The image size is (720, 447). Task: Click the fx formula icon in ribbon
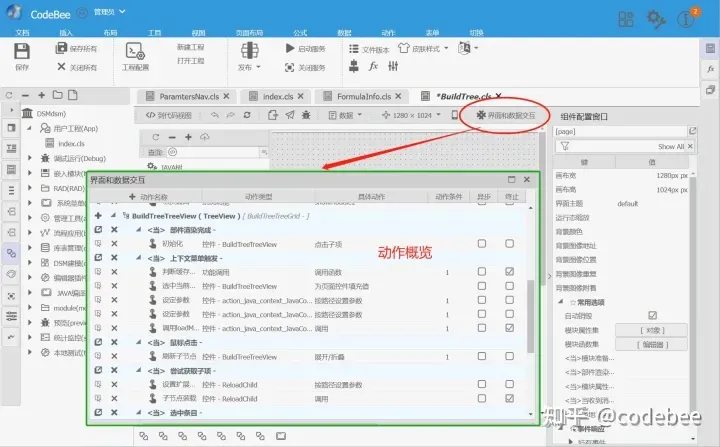374,67
